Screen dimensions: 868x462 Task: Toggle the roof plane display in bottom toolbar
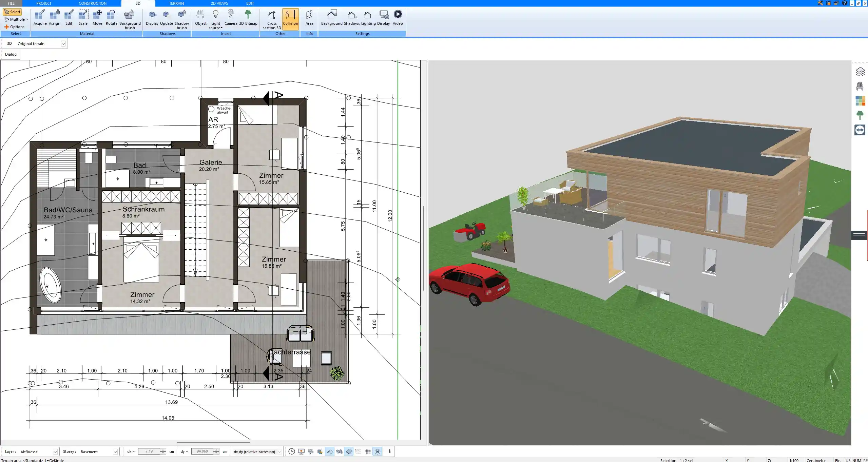[x=329, y=451]
